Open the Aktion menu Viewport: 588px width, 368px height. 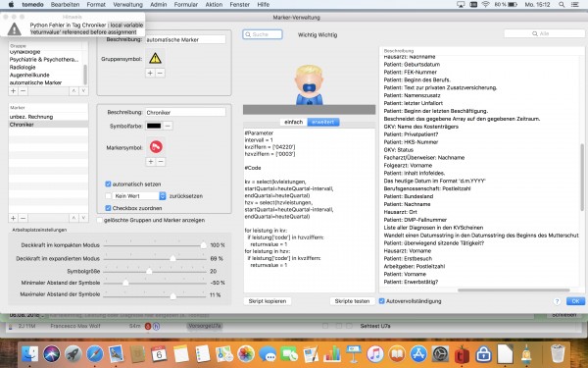pyautogui.click(x=214, y=5)
